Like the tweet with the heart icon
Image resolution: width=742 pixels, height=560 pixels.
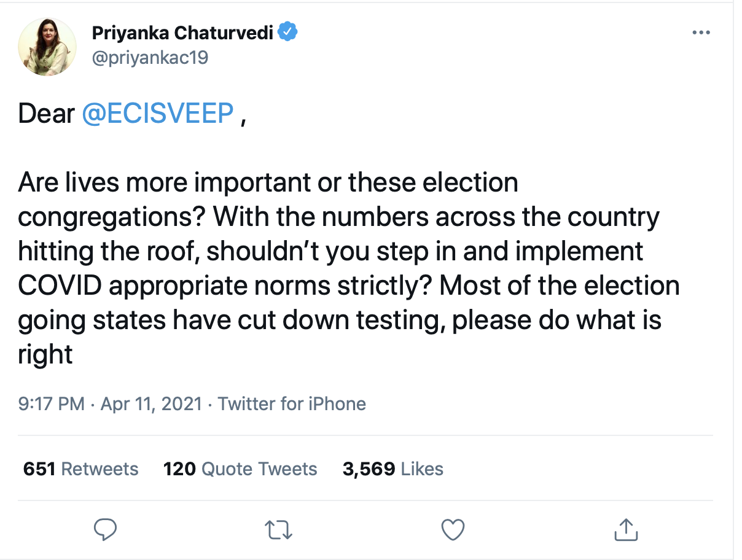(453, 529)
